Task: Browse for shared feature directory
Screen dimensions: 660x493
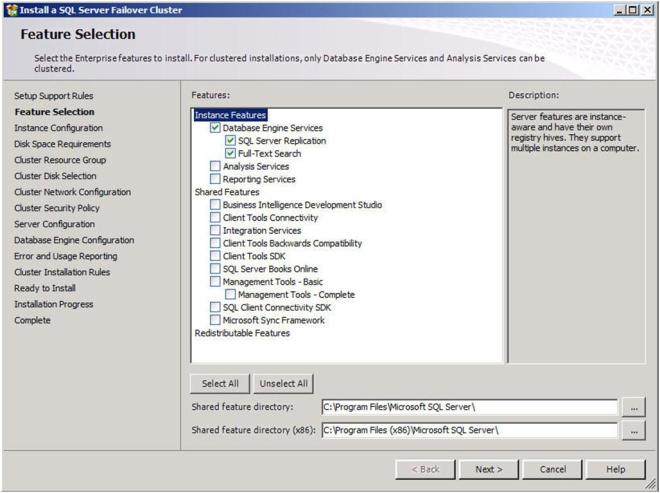Action: click(634, 408)
